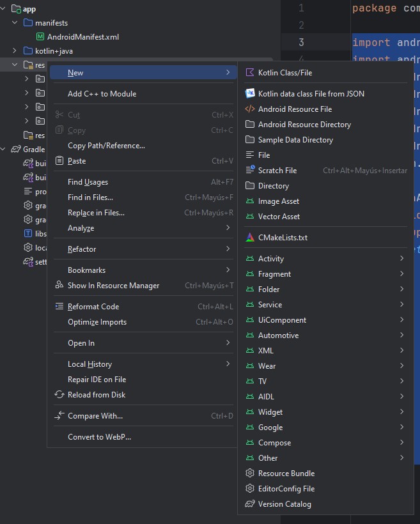Click the Resource Bundle gear icon

250,474
